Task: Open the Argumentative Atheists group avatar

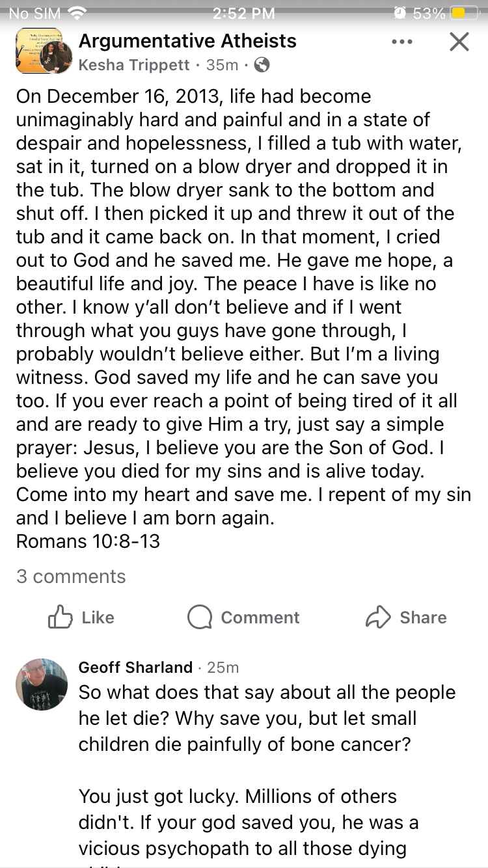Action: (x=43, y=51)
